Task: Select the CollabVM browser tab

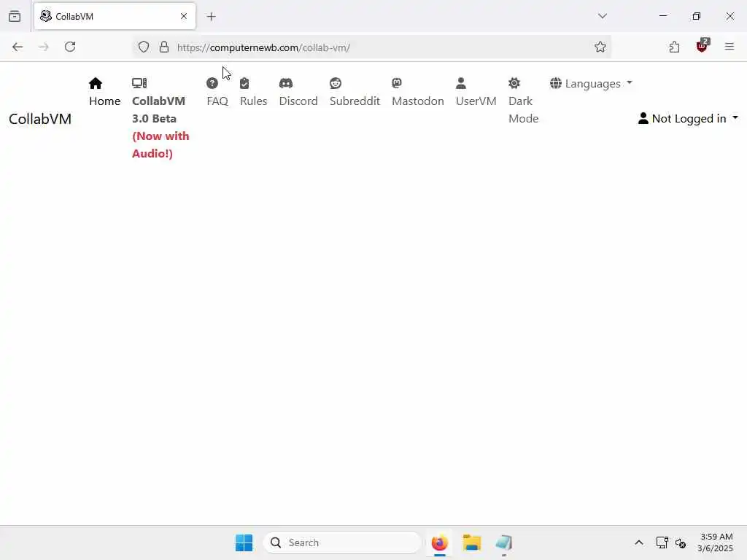Action: tap(115, 16)
